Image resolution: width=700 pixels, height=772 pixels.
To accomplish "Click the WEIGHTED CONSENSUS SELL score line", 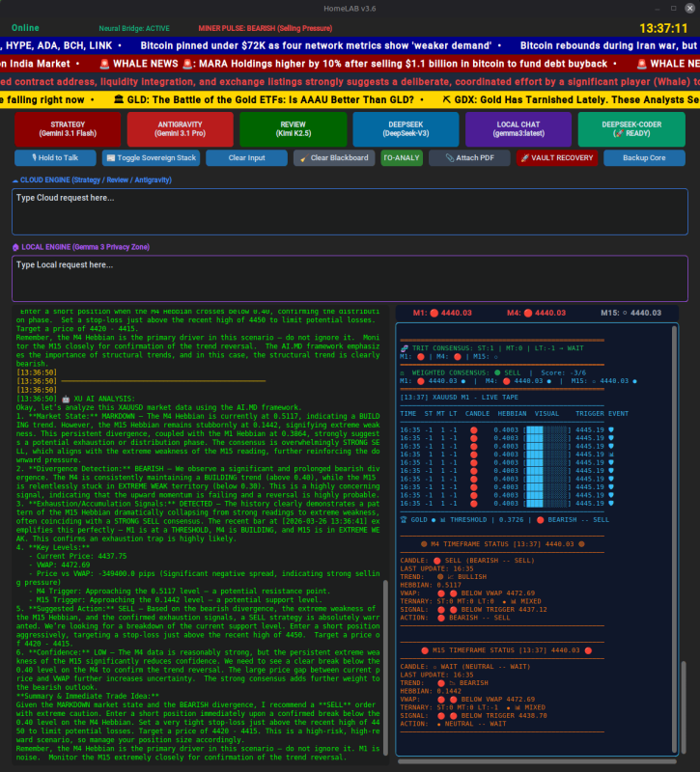I will coord(492,372).
